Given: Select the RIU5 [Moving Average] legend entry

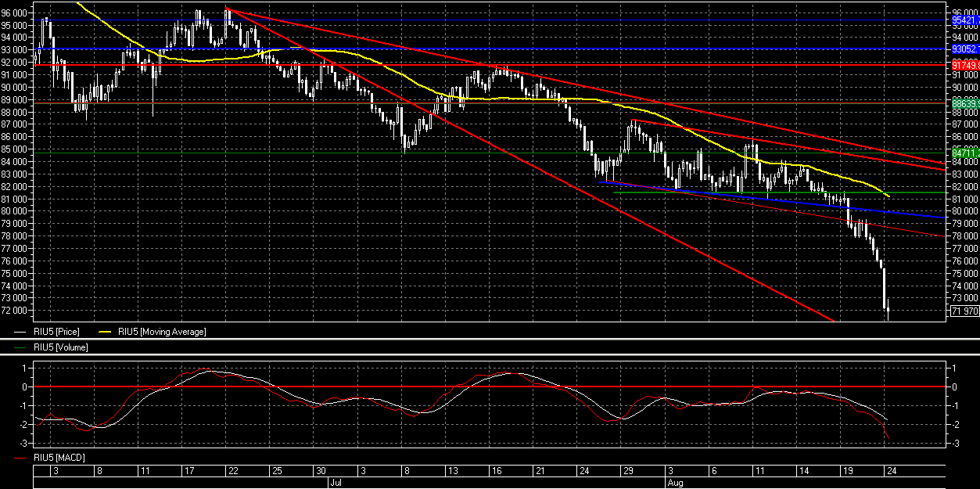Looking at the screenshot, I should [x=162, y=332].
